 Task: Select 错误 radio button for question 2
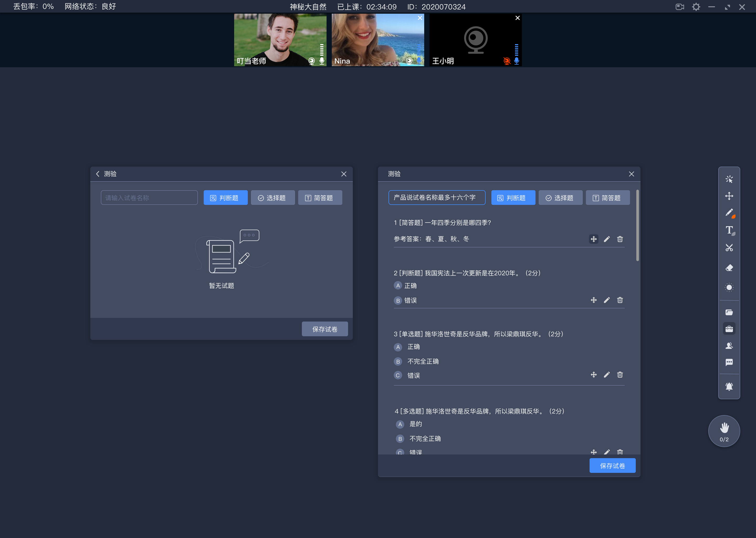pos(397,301)
